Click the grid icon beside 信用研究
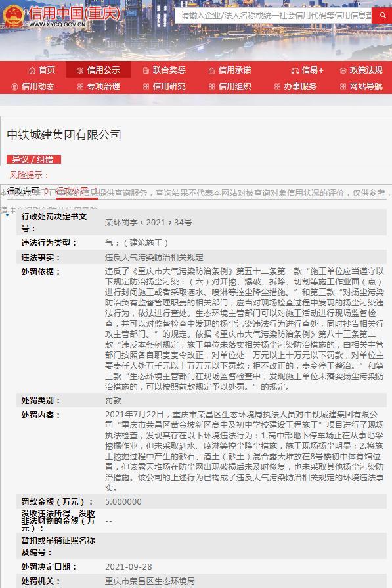This screenshot has width=392, height=588. [146, 87]
